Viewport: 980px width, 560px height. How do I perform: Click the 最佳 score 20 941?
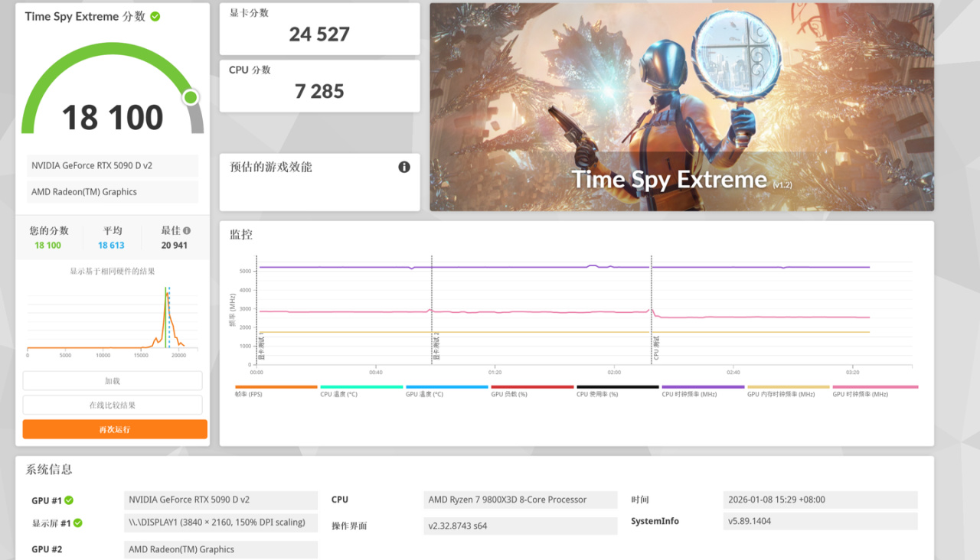click(x=174, y=246)
